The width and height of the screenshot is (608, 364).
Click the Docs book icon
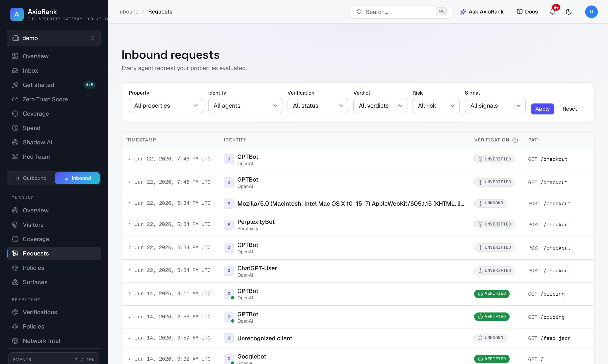pos(520,12)
